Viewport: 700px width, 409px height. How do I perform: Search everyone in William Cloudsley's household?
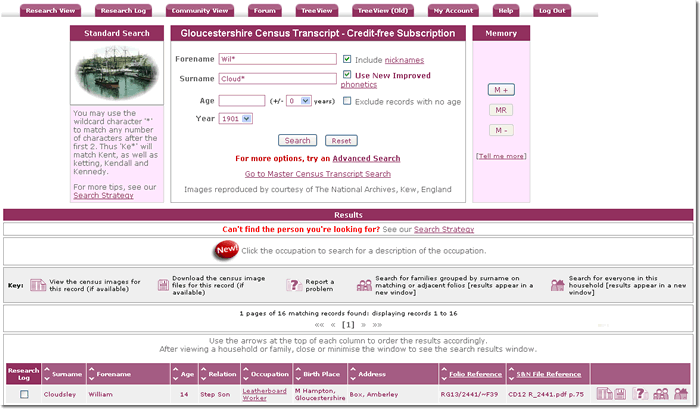tap(681, 394)
